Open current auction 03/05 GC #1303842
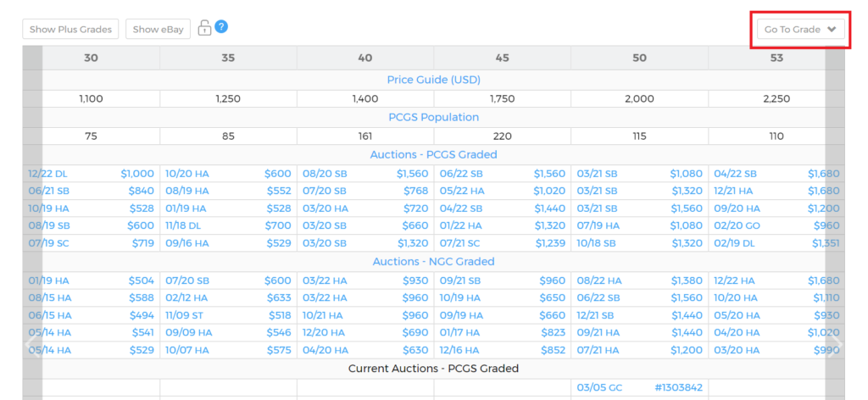 (639, 387)
